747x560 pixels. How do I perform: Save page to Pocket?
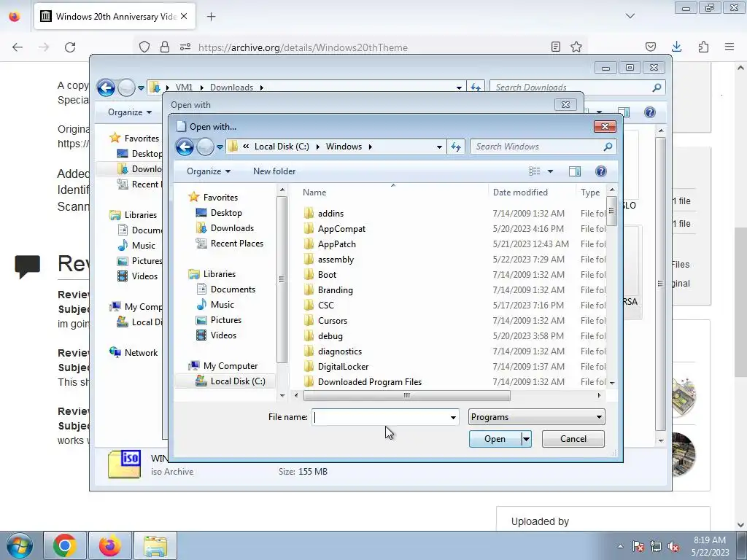[x=650, y=47]
